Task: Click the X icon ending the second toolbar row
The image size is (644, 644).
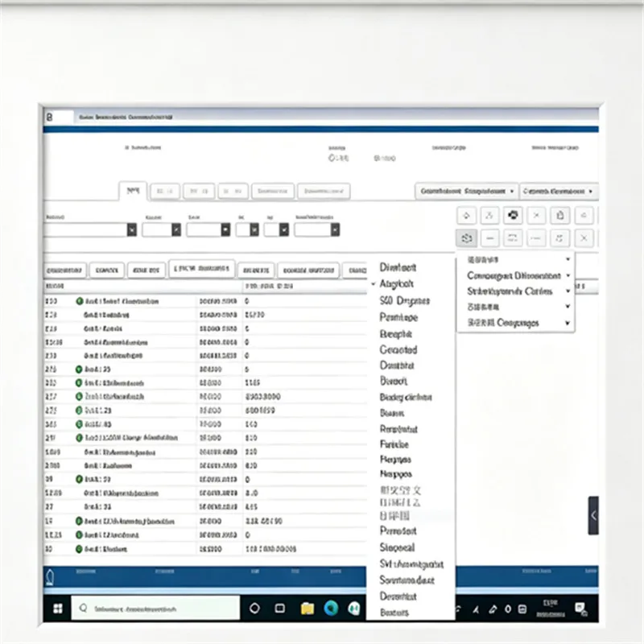Action: click(x=584, y=238)
